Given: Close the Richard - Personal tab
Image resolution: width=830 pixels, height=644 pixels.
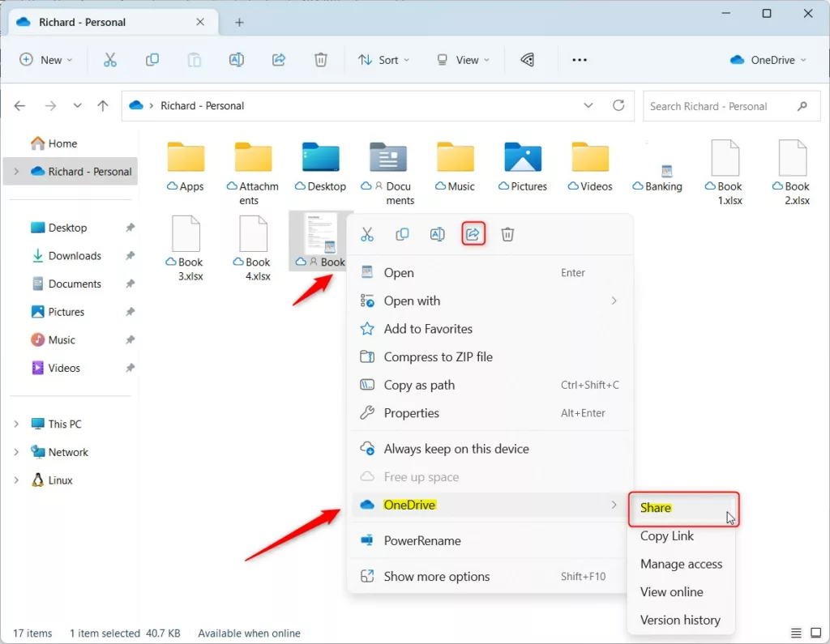Looking at the screenshot, I should 200,22.
